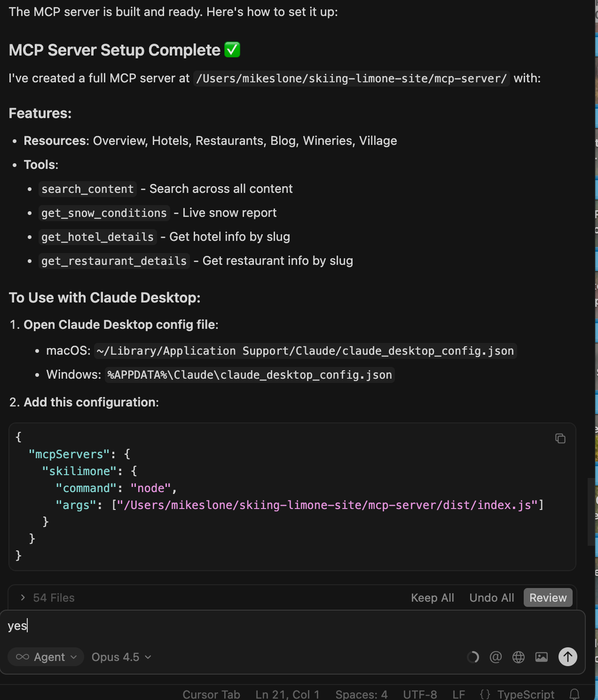The height and width of the screenshot is (700, 598).
Task: Click the Open Claude Desktop config file step
Action: 121,325
